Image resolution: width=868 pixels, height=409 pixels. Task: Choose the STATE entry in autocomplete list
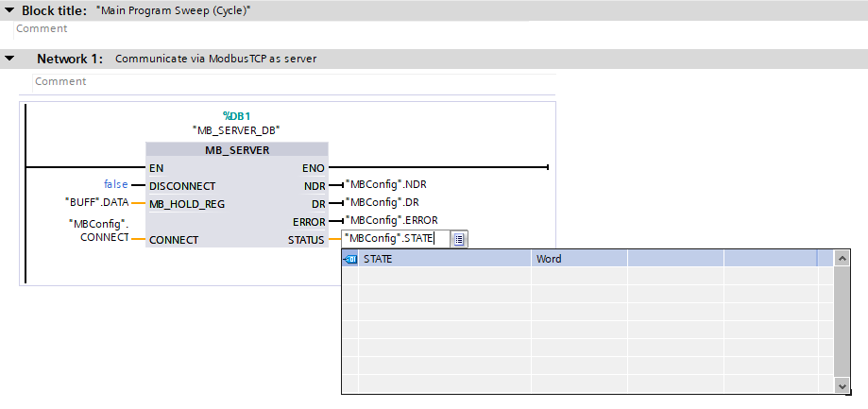[378, 259]
